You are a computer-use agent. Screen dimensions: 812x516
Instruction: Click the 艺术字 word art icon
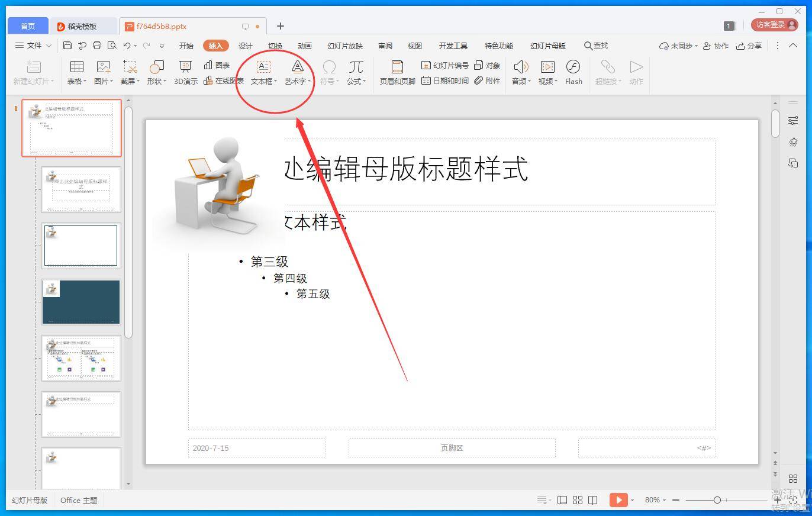(297, 67)
